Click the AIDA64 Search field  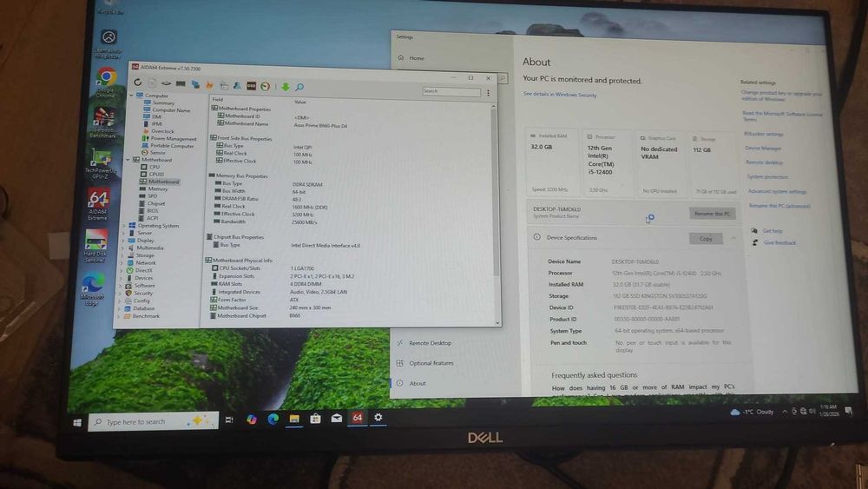[x=451, y=91]
